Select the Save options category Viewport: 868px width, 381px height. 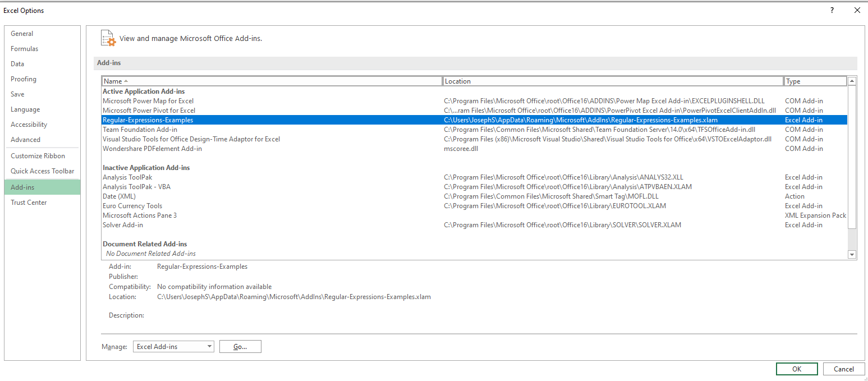pyautogui.click(x=42, y=94)
